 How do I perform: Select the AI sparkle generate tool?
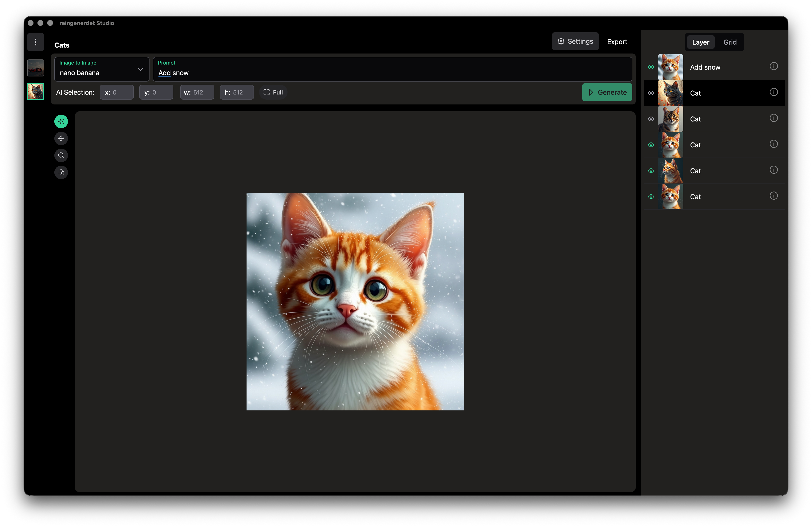coord(61,121)
